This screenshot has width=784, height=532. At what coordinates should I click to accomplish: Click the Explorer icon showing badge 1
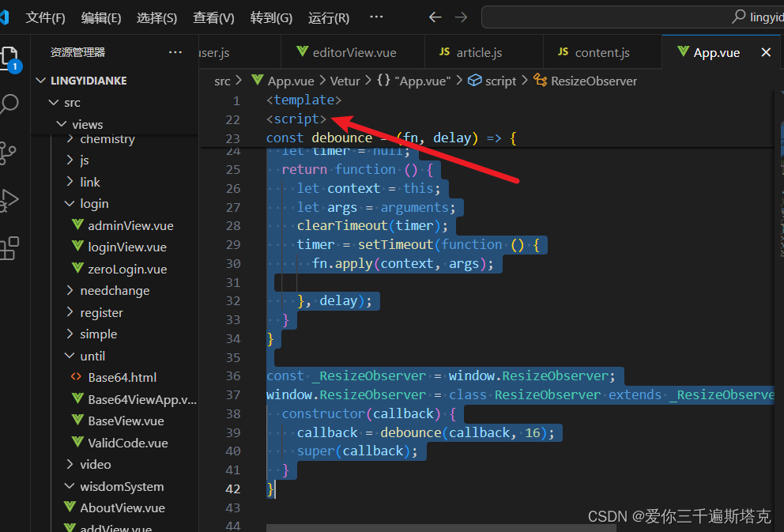click(x=10, y=57)
